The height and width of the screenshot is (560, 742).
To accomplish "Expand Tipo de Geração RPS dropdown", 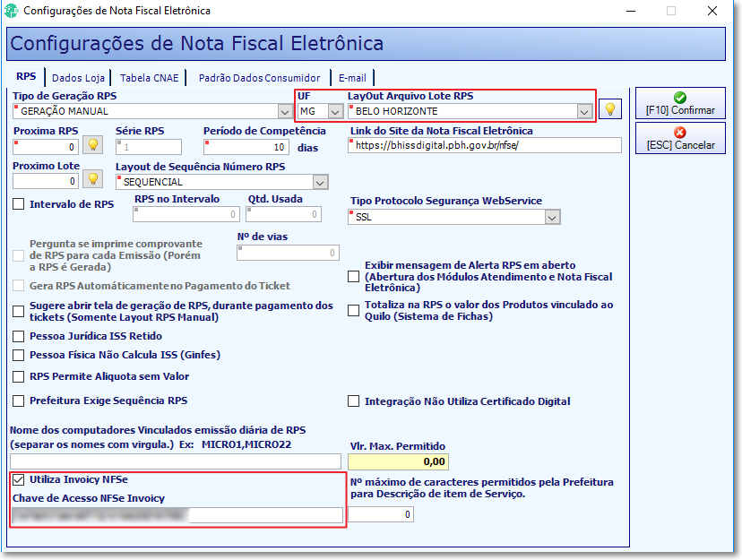I will point(284,112).
